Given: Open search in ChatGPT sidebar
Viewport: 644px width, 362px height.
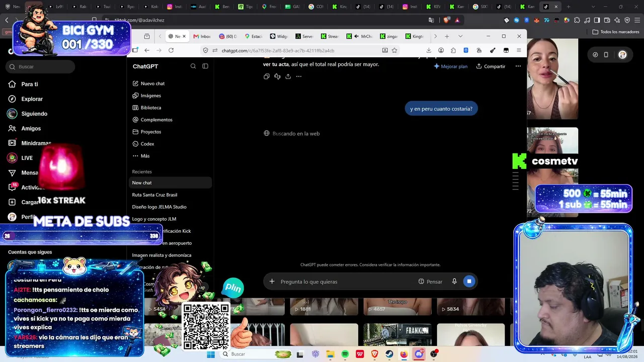Looking at the screenshot, I should [x=193, y=66].
